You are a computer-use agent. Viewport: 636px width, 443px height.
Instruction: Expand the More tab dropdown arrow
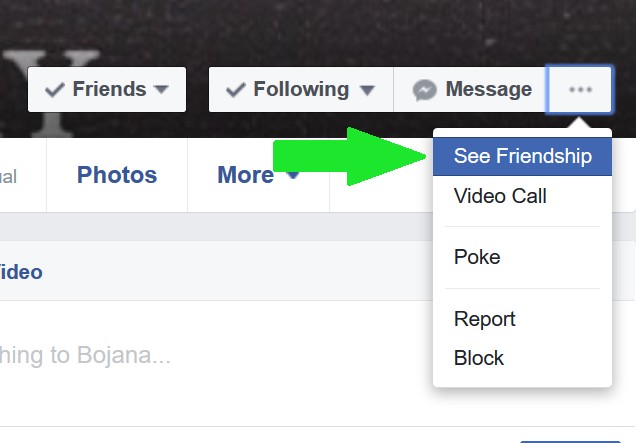coord(293,176)
